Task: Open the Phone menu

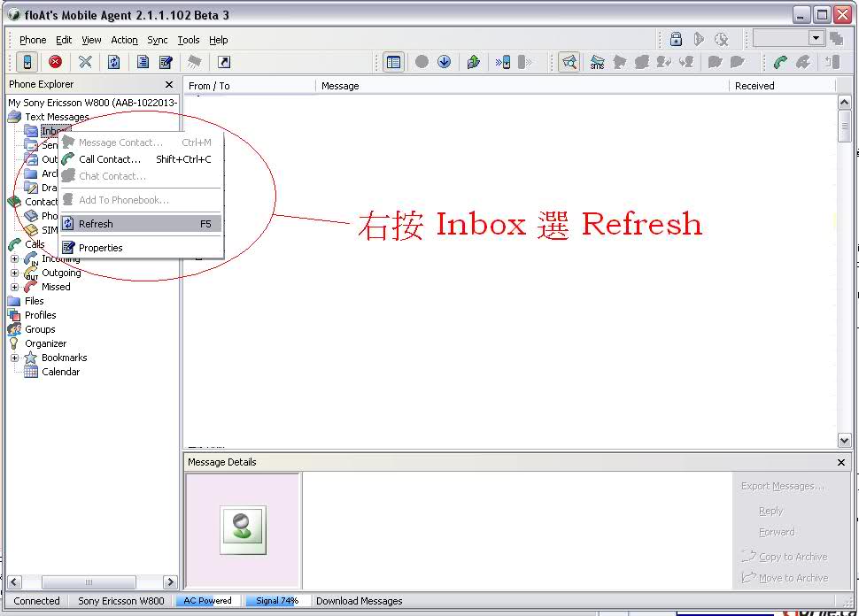Action: (x=33, y=40)
